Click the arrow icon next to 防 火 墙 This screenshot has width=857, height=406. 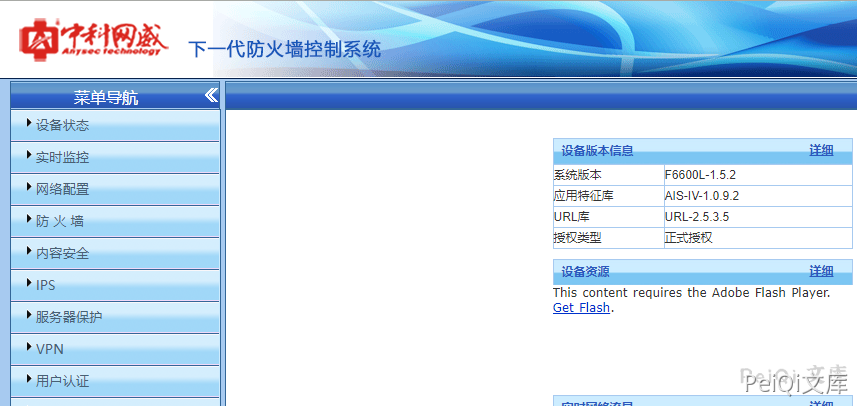[x=29, y=220]
